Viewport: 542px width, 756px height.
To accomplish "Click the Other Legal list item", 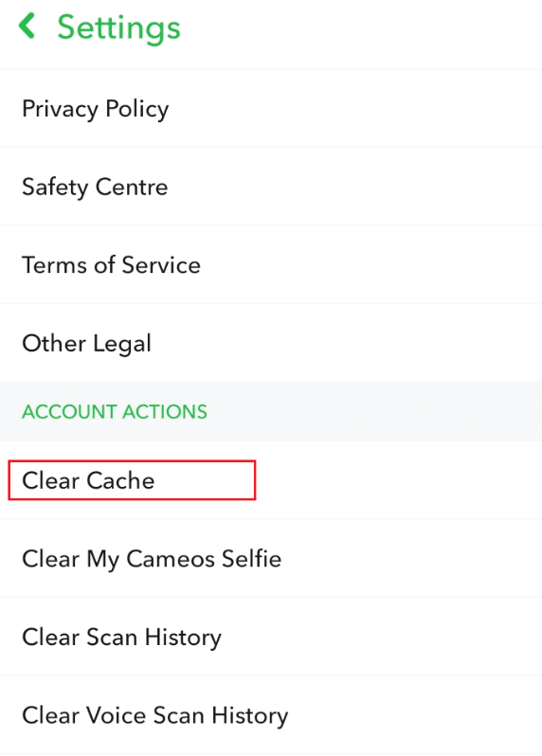I will tap(271, 343).
